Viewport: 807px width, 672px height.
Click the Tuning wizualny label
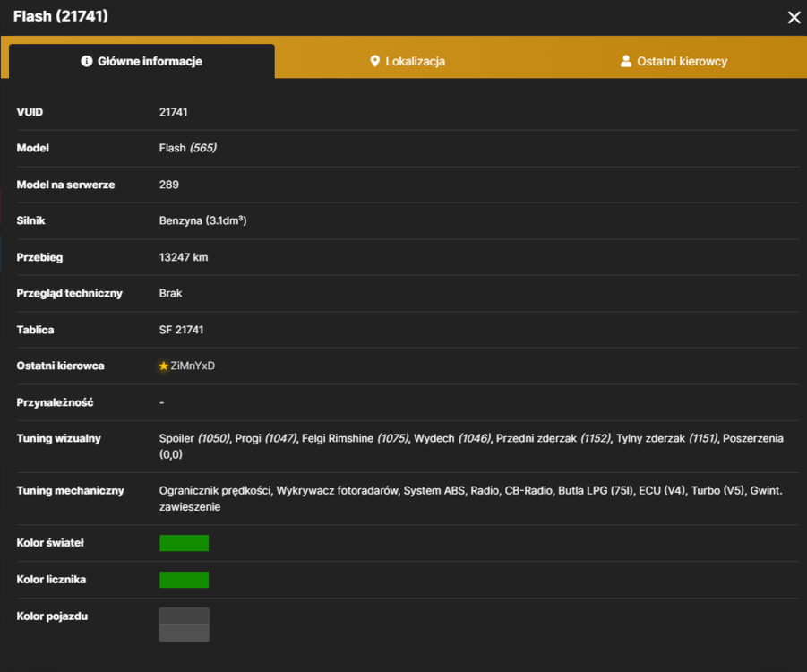click(59, 439)
